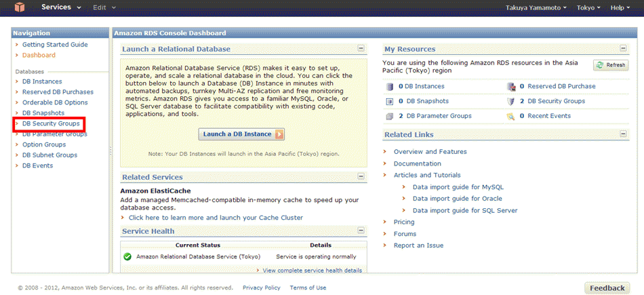Open DB Snapshots in navigation
Screen dimensions: 644x295
pyautogui.click(x=43, y=113)
